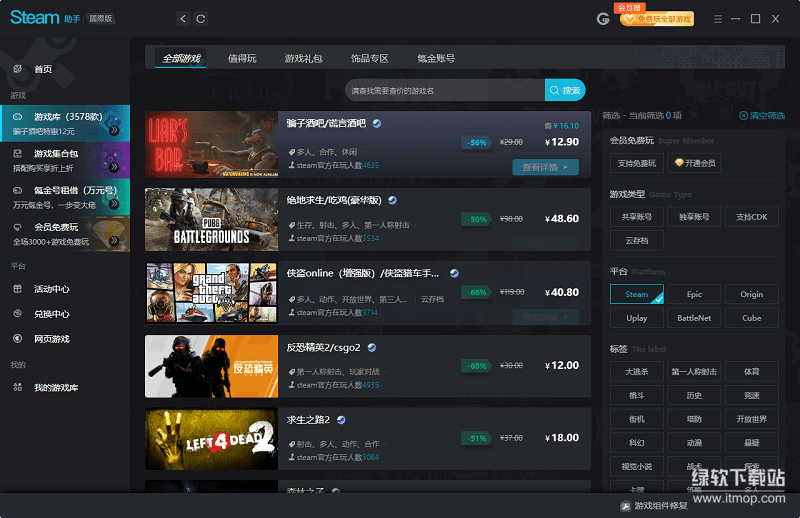Expand the 游戏库 double-chevron arrow

[x=114, y=130]
